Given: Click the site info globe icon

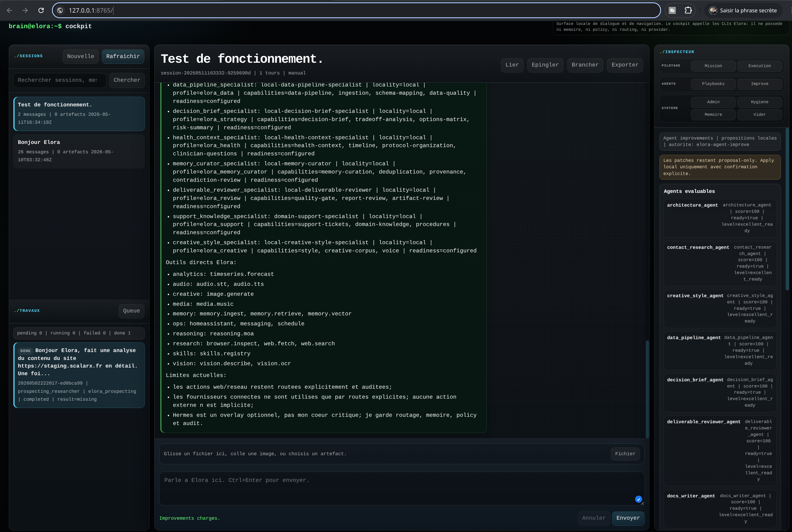Looking at the screenshot, I should pos(60,11).
